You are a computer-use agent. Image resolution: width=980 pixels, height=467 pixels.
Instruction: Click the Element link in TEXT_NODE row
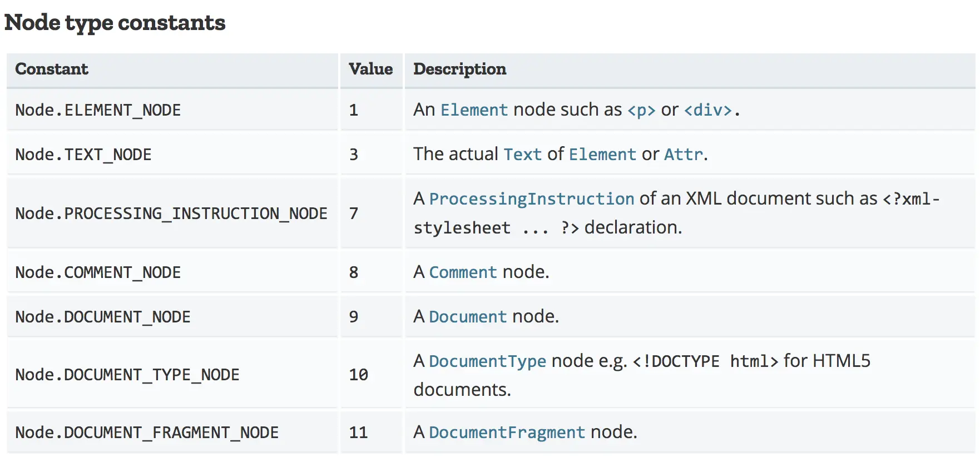(x=602, y=155)
